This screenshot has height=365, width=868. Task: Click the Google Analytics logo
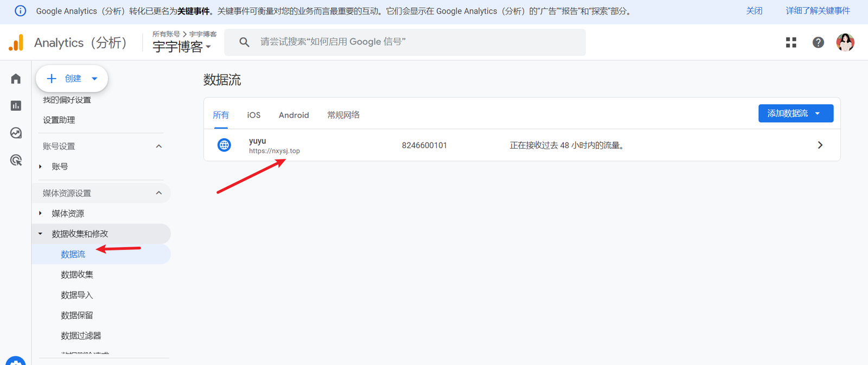[16, 42]
